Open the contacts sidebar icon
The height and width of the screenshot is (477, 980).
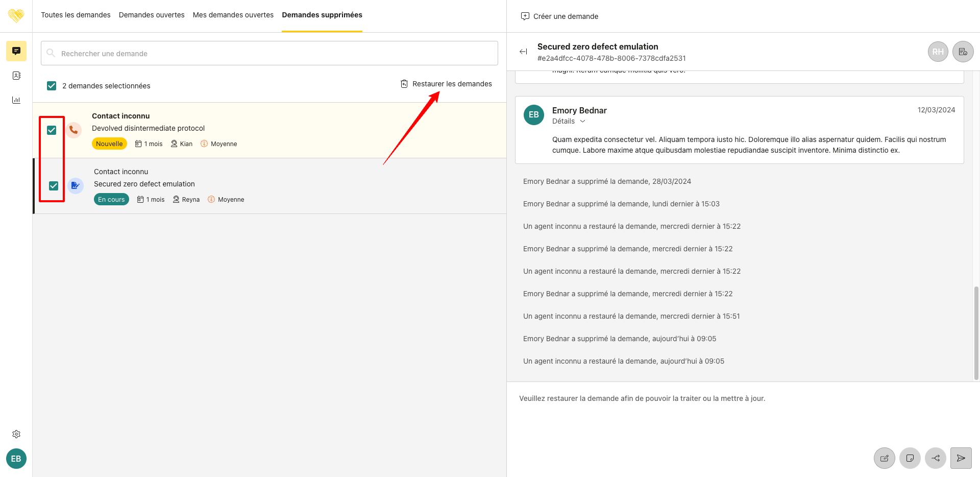click(16, 76)
